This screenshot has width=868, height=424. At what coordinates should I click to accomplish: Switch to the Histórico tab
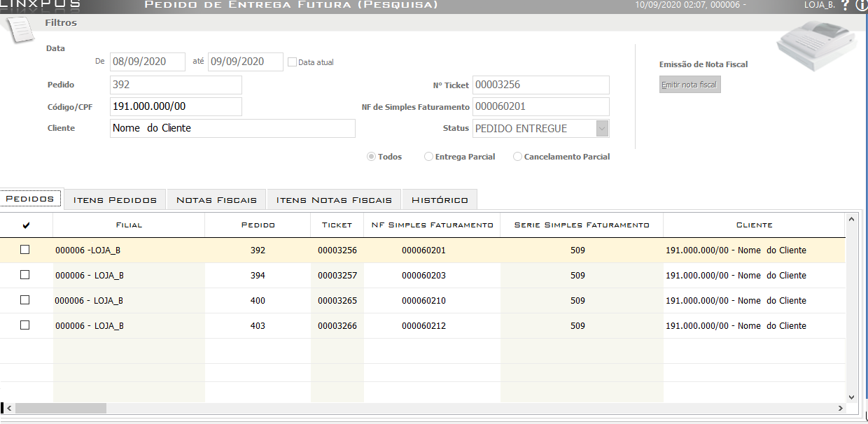[x=440, y=199]
